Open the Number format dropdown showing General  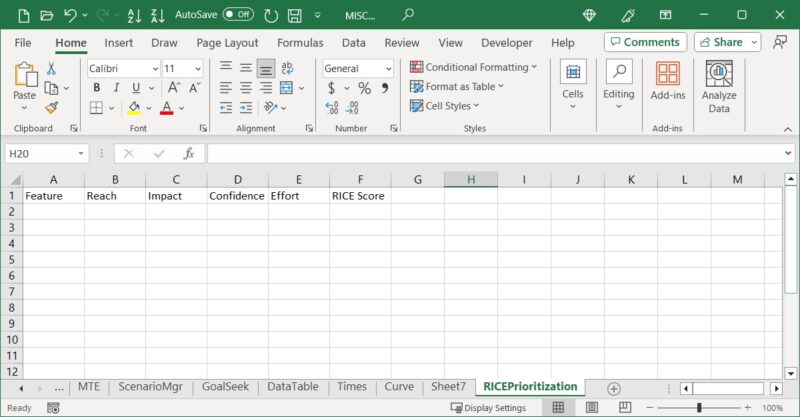click(388, 68)
